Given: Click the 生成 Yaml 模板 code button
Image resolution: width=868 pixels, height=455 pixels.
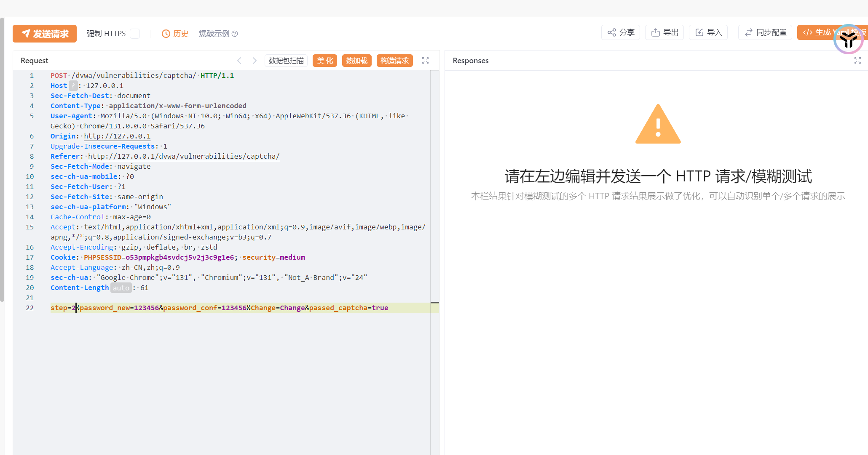Looking at the screenshot, I should pos(815,32).
